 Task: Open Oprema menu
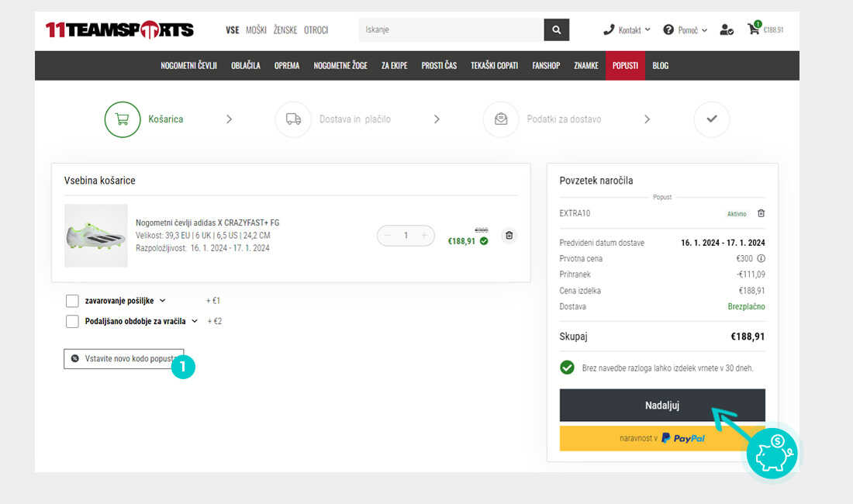[x=287, y=65]
